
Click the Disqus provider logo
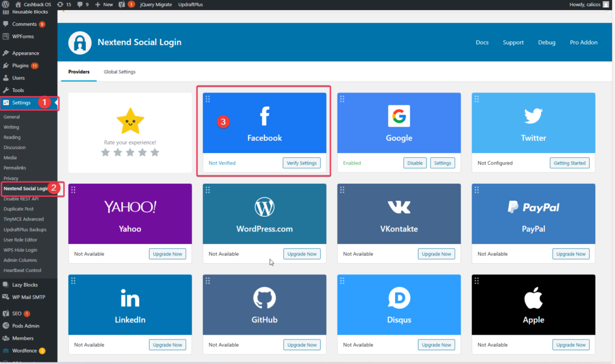(x=399, y=298)
